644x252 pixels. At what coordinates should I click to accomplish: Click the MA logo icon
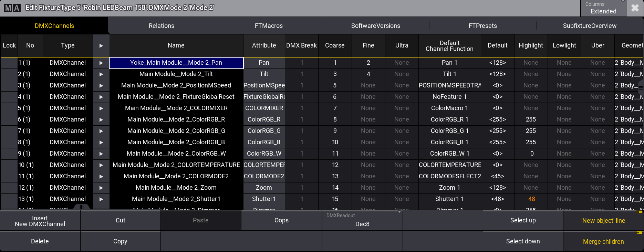[x=12, y=8]
